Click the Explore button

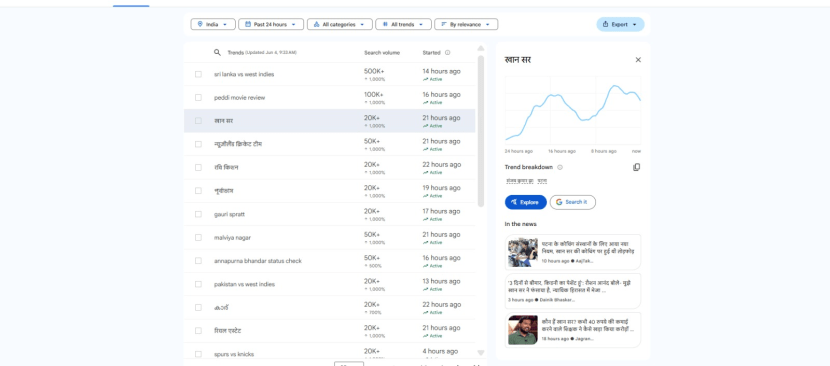pos(526,202)
